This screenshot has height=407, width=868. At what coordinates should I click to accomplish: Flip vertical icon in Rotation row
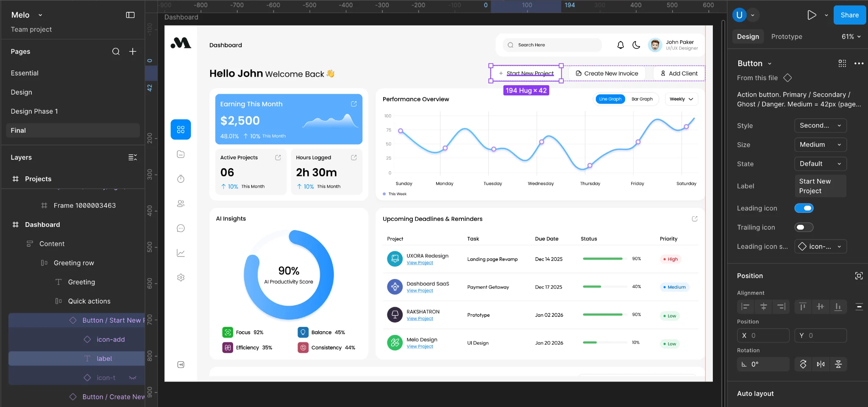coord(838,364)
